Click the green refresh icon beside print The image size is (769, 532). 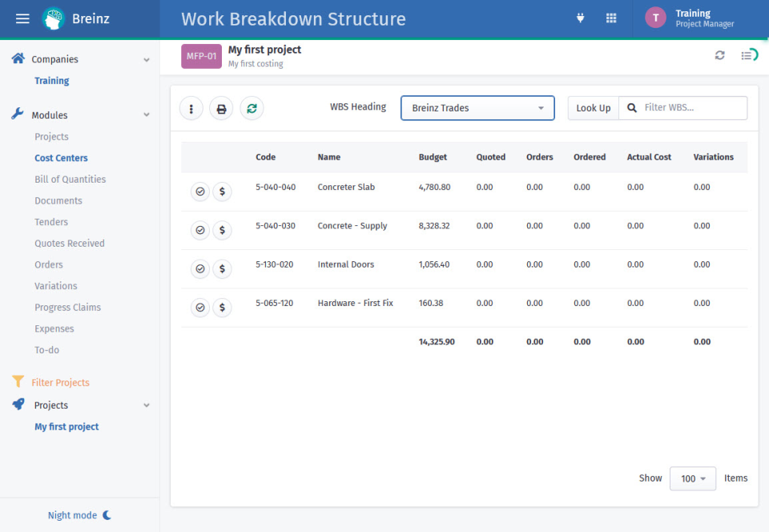[x=252, y=108]
